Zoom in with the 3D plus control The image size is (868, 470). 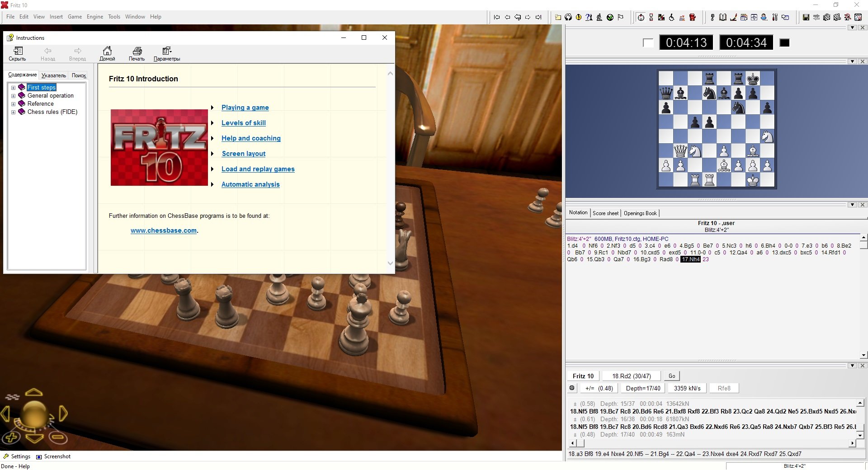(11, 437)
